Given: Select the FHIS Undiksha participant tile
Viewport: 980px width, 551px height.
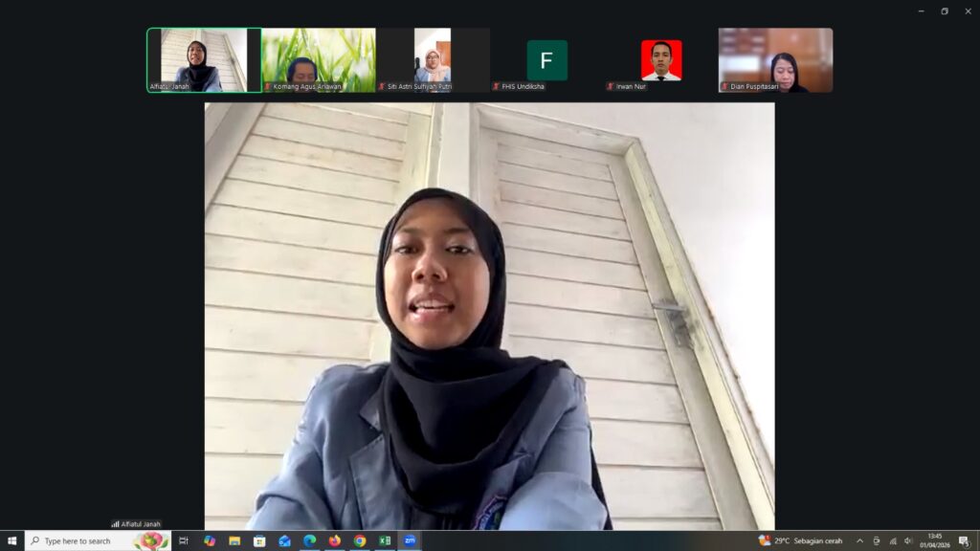Looking at the screenshot, I should pos(546,59).
